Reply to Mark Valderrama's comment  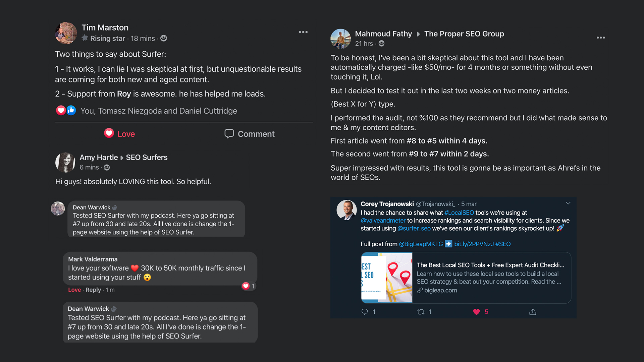click(93, 290)
